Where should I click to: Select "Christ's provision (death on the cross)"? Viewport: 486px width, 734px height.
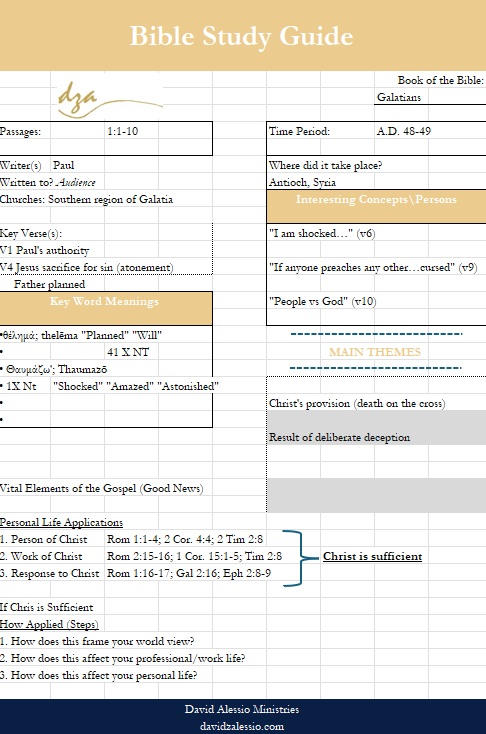pos(357,403)
